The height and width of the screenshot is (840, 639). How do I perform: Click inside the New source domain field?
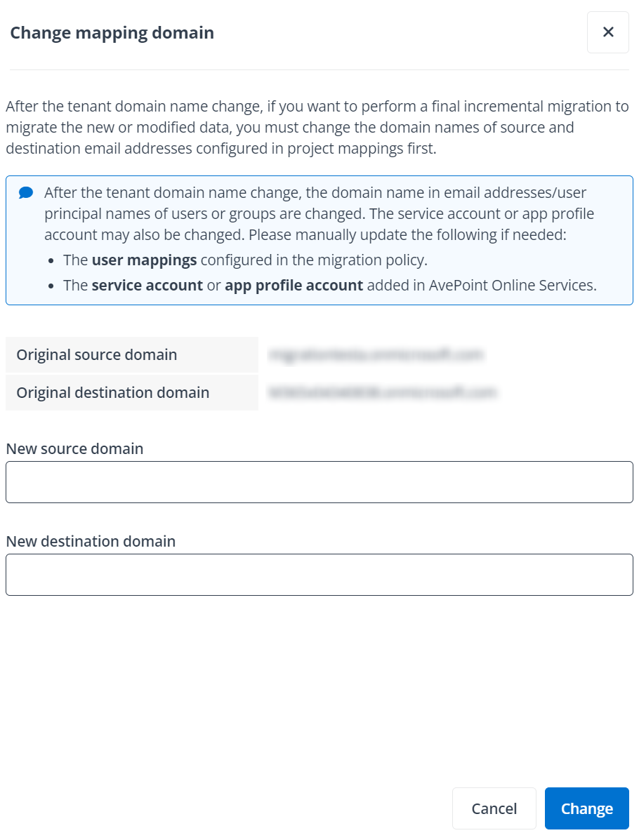[319, 481]
